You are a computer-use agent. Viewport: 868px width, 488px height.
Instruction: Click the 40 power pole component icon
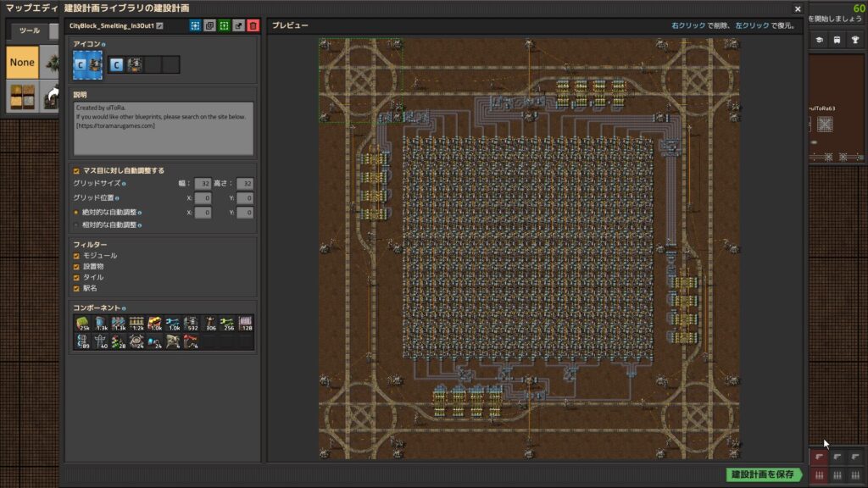[101, 341]
